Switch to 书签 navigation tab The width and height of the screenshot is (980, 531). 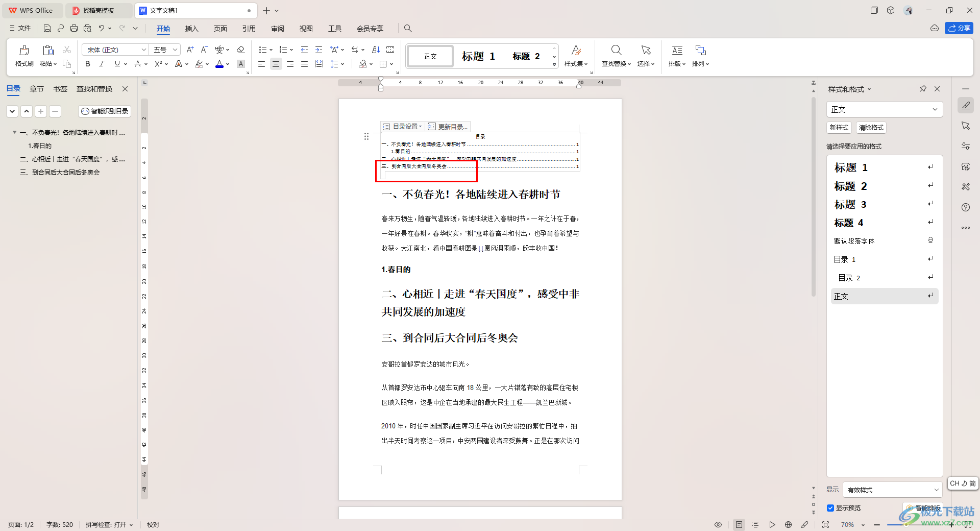click(x=60, y=89)
